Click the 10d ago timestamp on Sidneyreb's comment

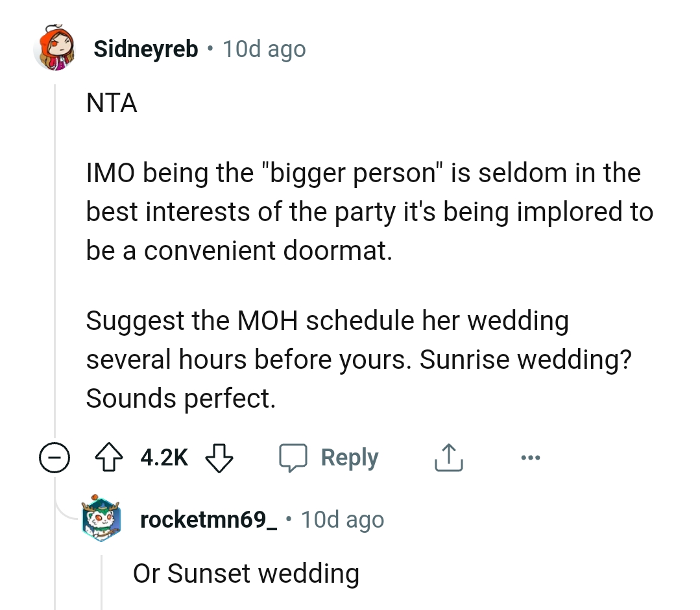point(264,49)
